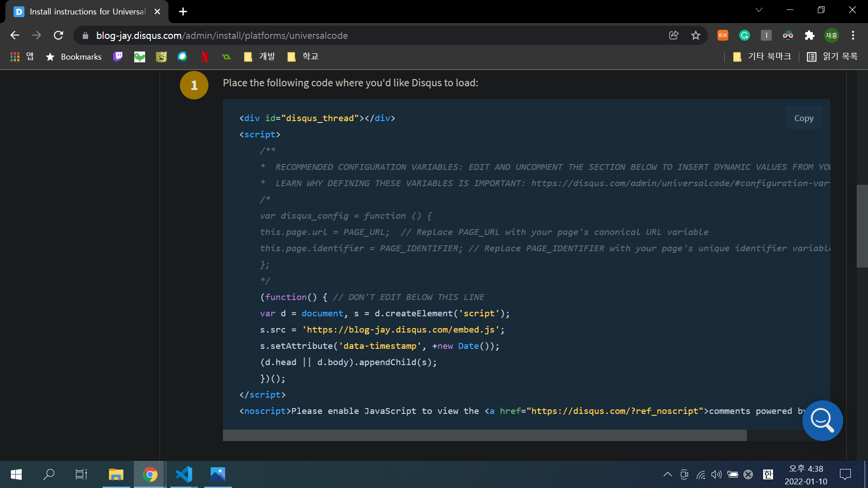Click the address bar URL
This screenshot has width=868, height=488.
tap(222, 35)
